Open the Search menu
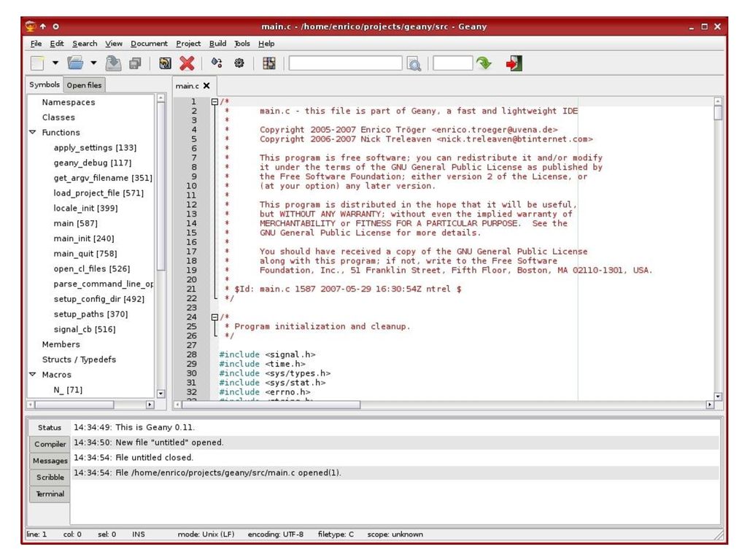Screen dimensions: 747x560 pyautogui.click(x=85, y=43)
